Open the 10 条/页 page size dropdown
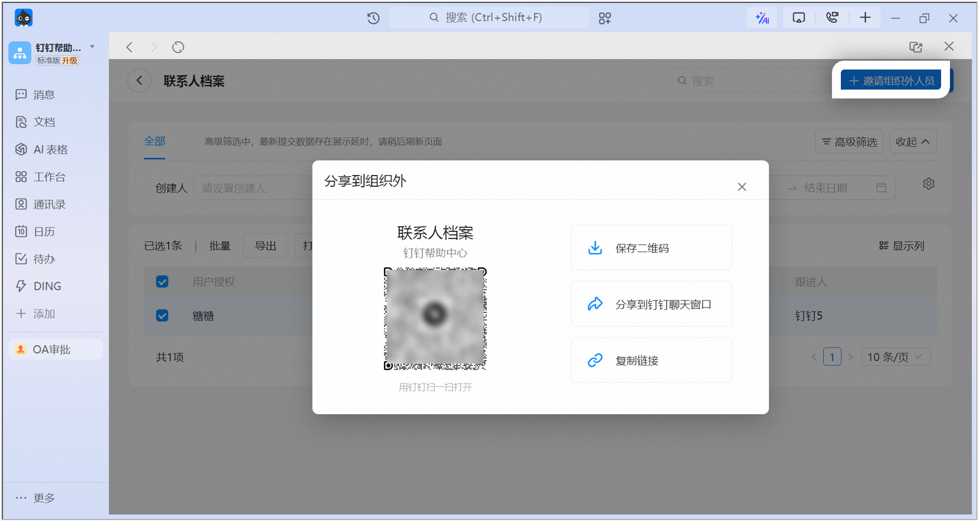 pos(896,357)
